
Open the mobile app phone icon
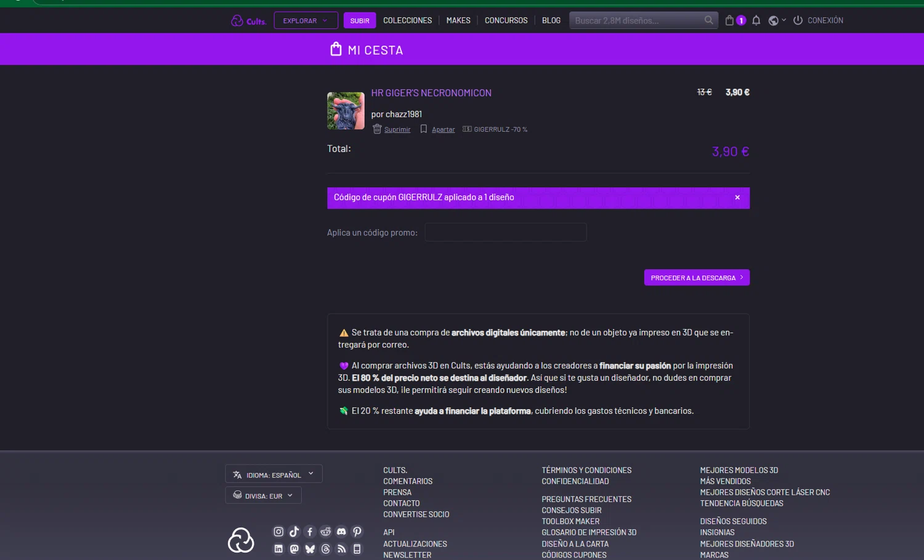click(x=357, y=549)
